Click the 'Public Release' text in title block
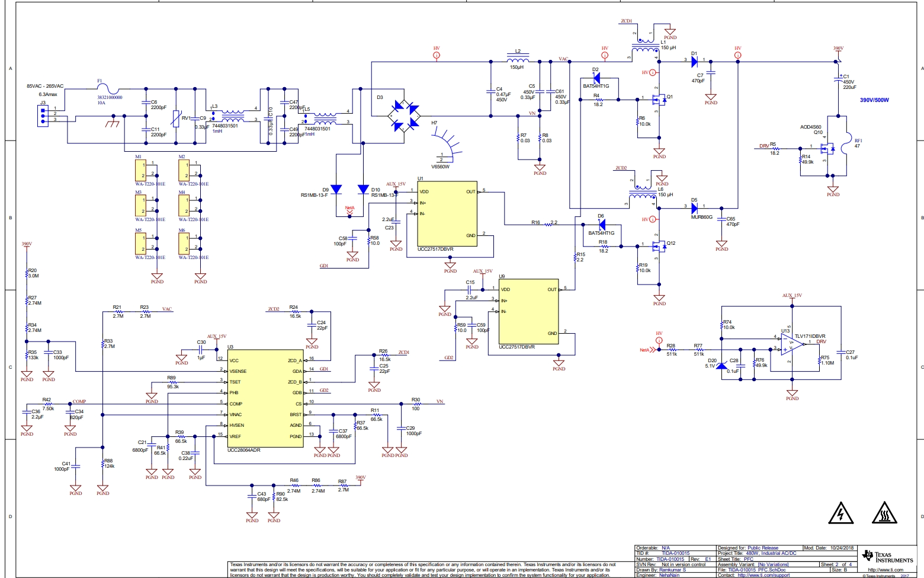This screenshot has width=924, height=578. (763, 548)
